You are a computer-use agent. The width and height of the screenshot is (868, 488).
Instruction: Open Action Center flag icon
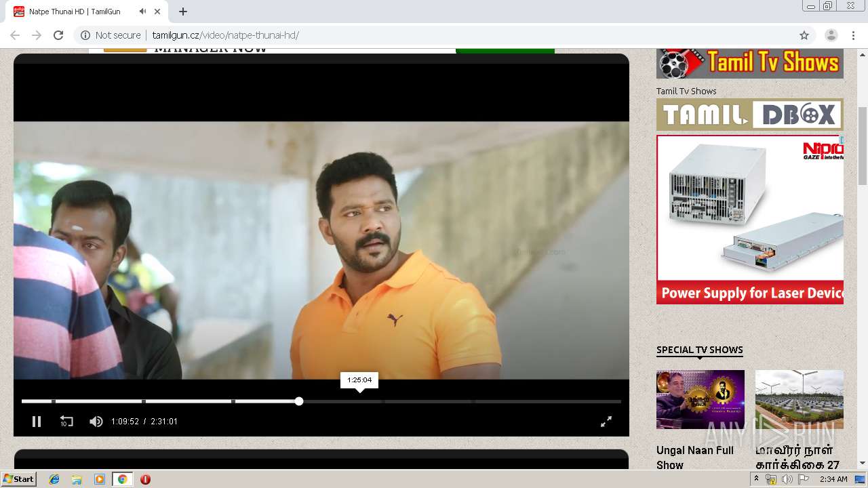(x=803, y=479)
